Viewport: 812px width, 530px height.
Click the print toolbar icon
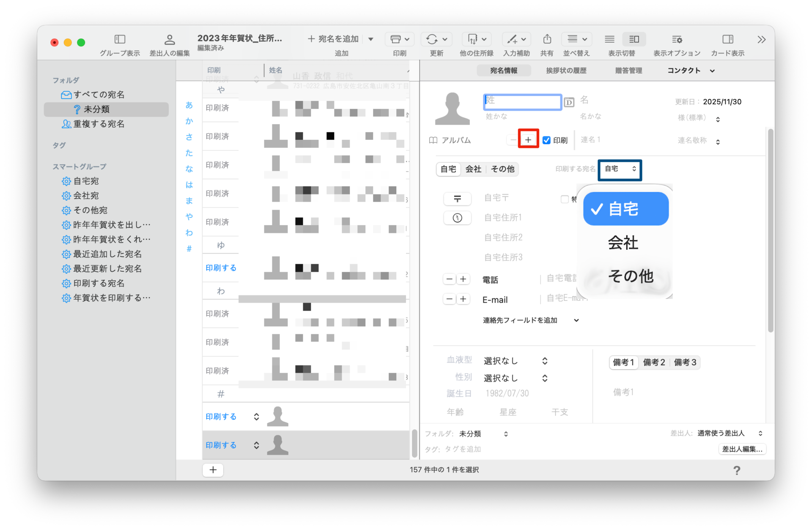395,39
